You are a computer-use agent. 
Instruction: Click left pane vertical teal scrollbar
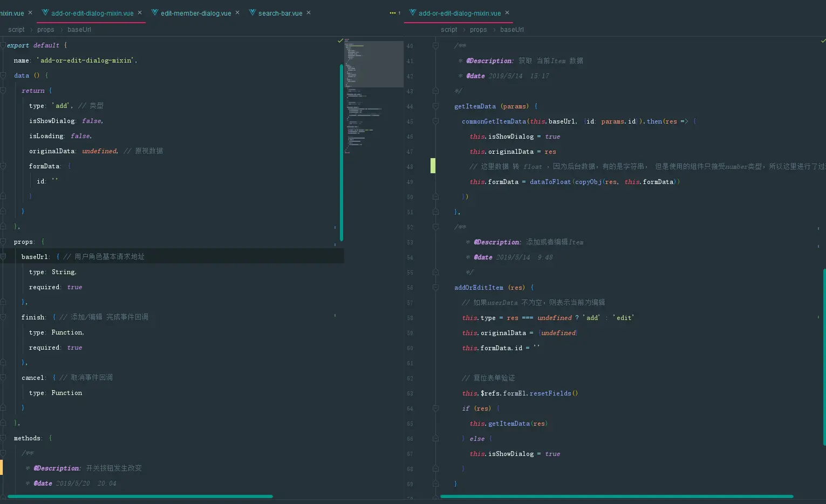point(342,152)
